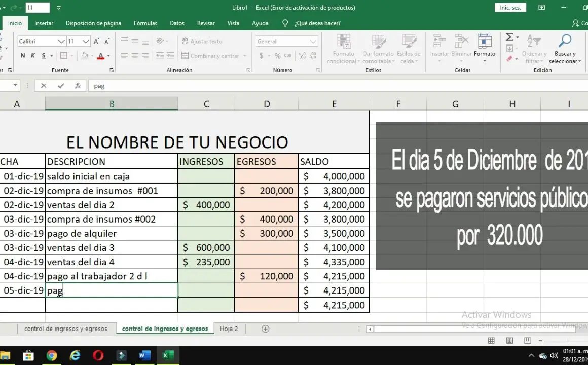Toggle italic (K) formatting
This screenshot has height=365, width=588.
click(32, 56)
